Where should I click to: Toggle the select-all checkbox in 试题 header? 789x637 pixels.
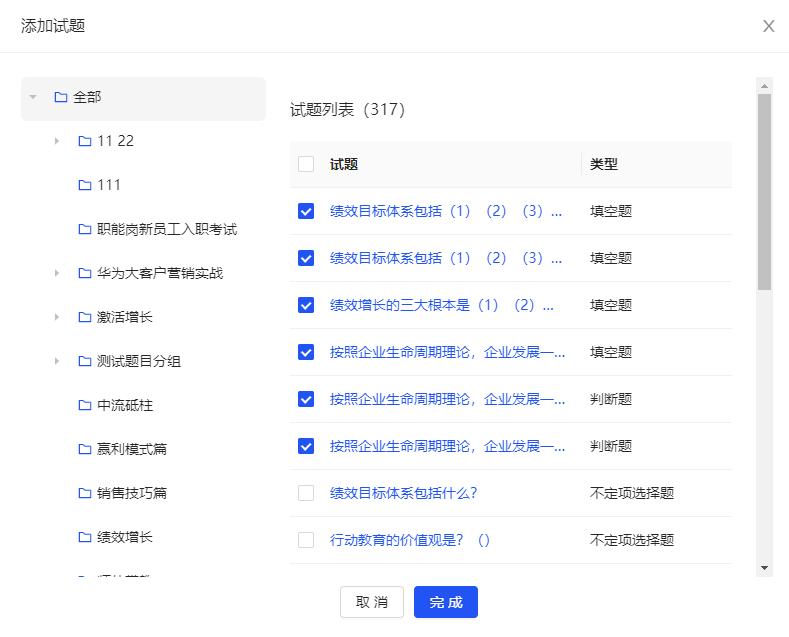306,164
